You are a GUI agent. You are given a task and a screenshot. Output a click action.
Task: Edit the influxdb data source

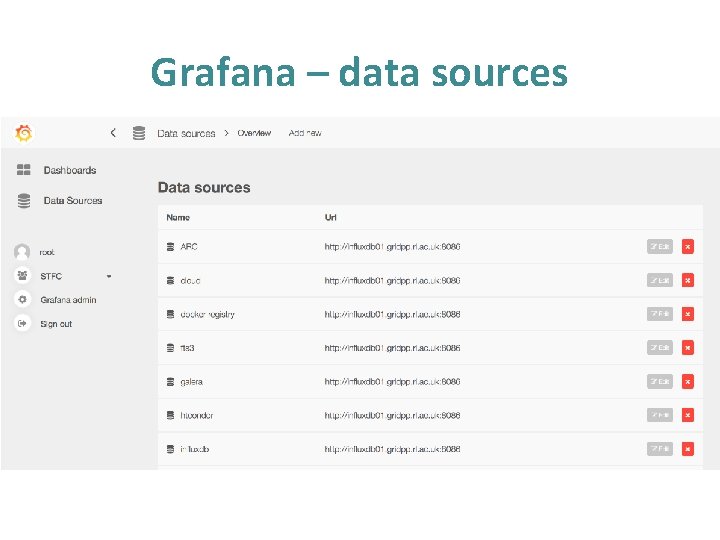click(660, 449)
